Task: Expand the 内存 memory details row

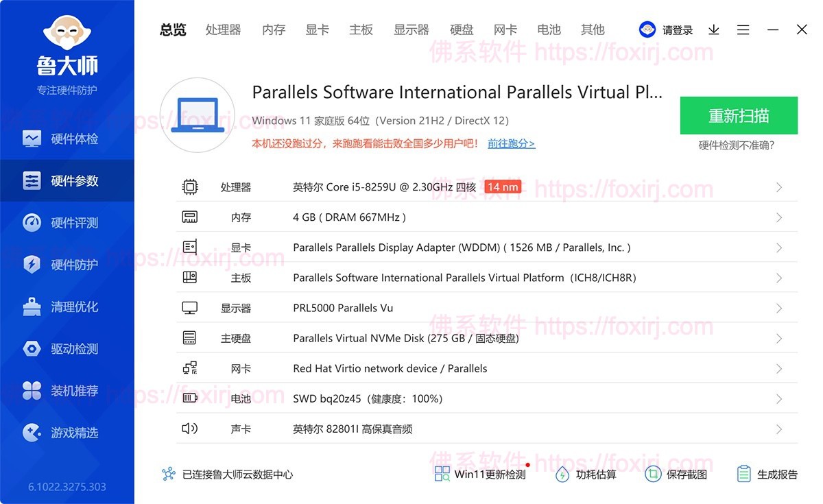Action: tap(778, 217)
